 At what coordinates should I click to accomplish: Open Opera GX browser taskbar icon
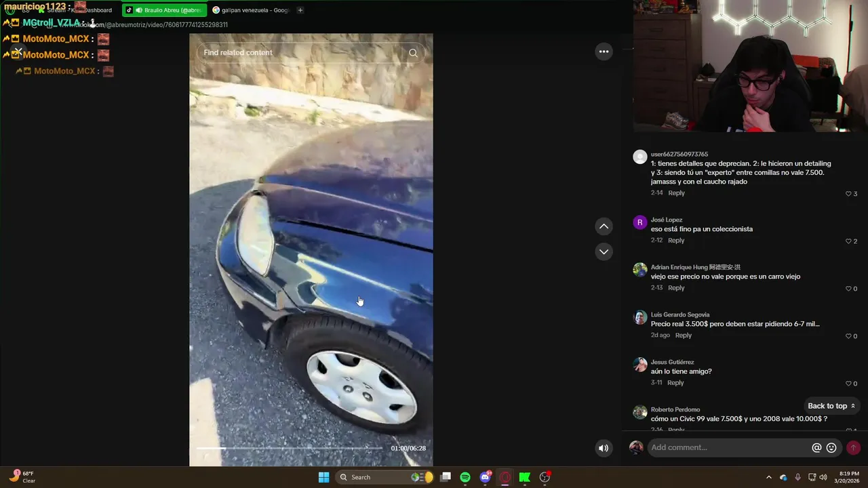(505, 477)
